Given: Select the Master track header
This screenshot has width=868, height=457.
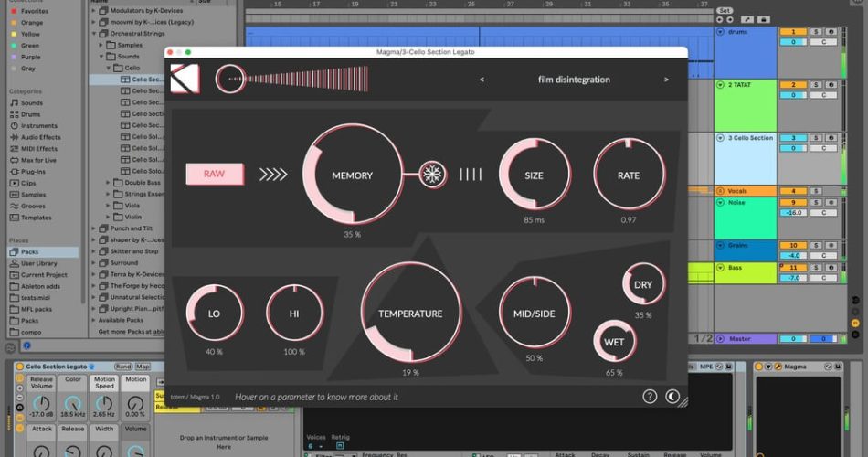Looking at the screenshot, I should (745, 338).
